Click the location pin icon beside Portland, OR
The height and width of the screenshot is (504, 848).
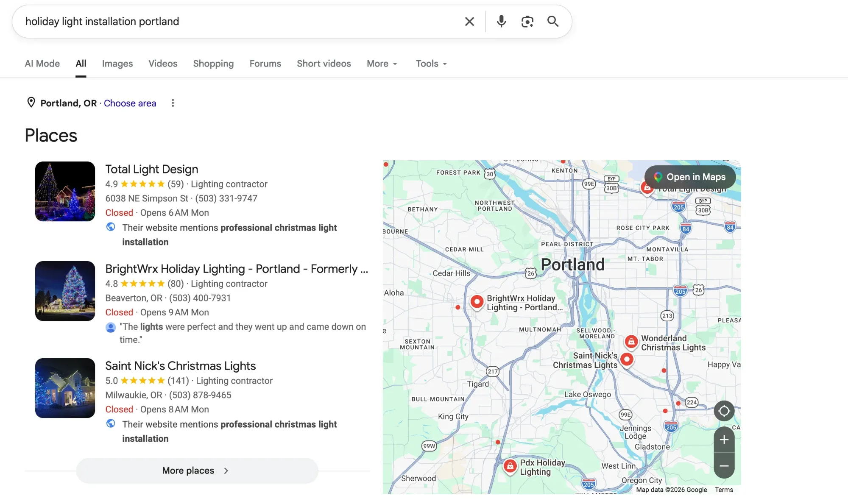click(31, 103)
